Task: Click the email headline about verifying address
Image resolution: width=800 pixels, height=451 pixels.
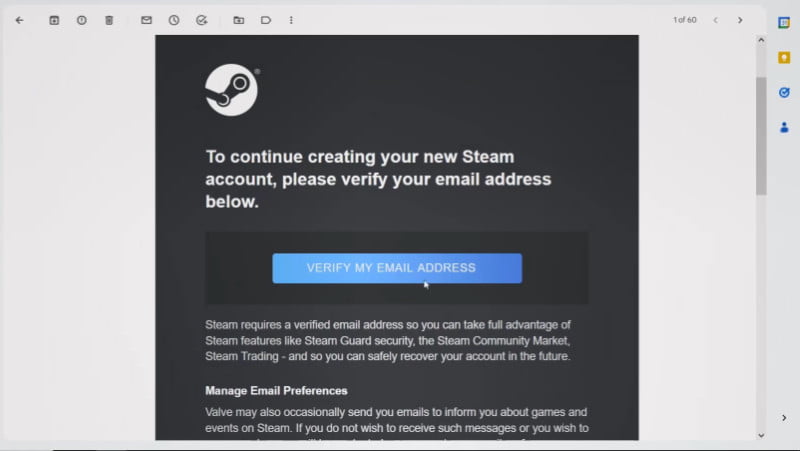Action: 378,179
